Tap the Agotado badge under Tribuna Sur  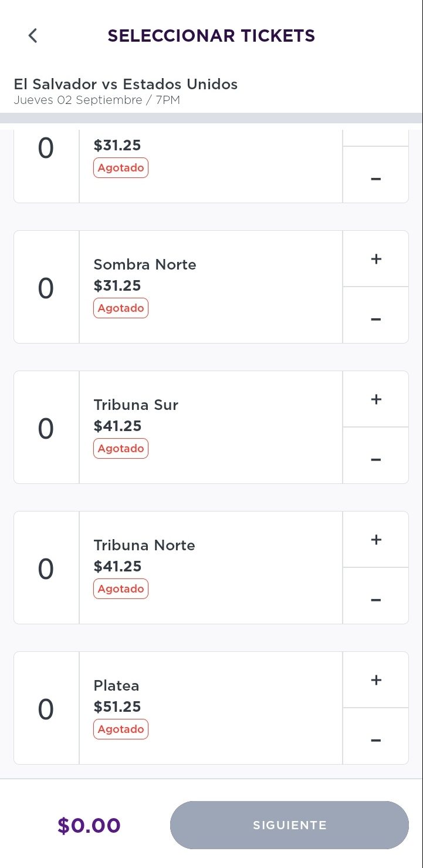point(121,449)
